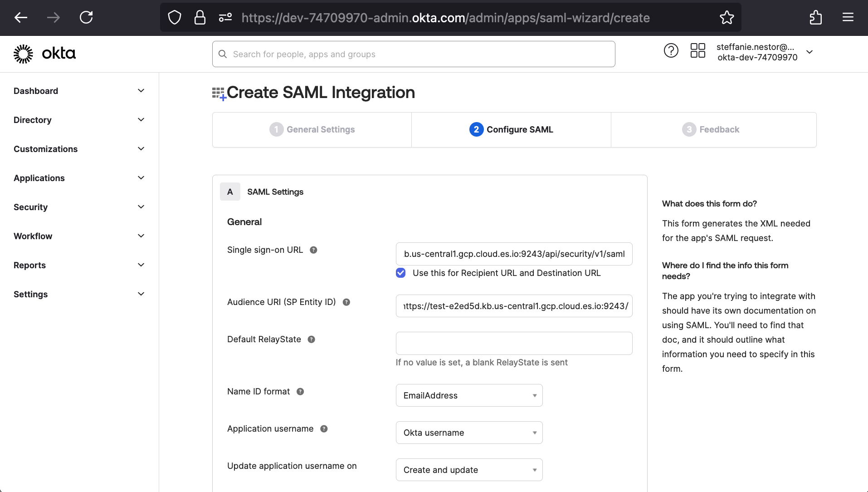Viewport: 868px width, 492px height.
Task: Click the browser forward arrow
Action: [54, 18]
